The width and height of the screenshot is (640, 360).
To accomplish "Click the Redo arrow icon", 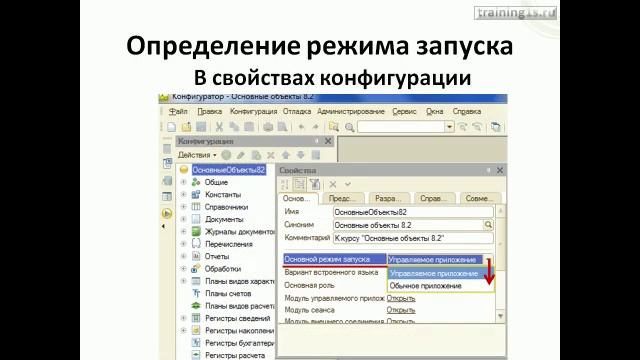I will click(x=315, y=127).
